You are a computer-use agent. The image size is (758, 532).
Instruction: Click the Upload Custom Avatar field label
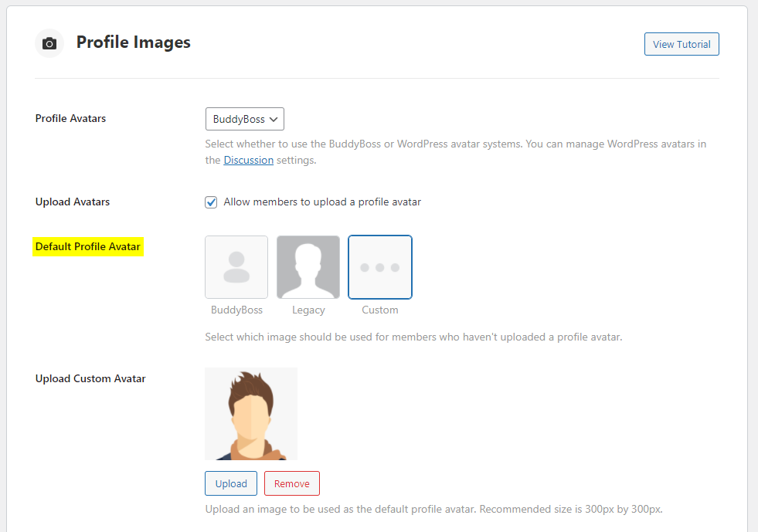(x=90, y=378)
